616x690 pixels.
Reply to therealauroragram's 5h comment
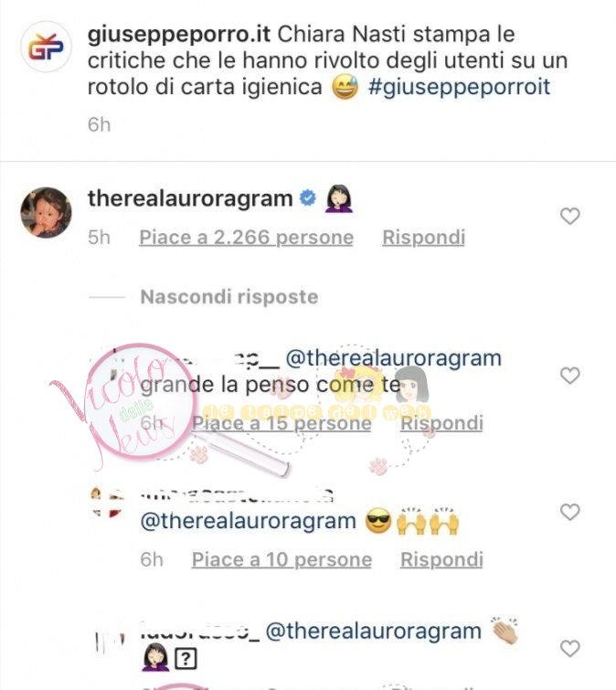pos(424,238)
